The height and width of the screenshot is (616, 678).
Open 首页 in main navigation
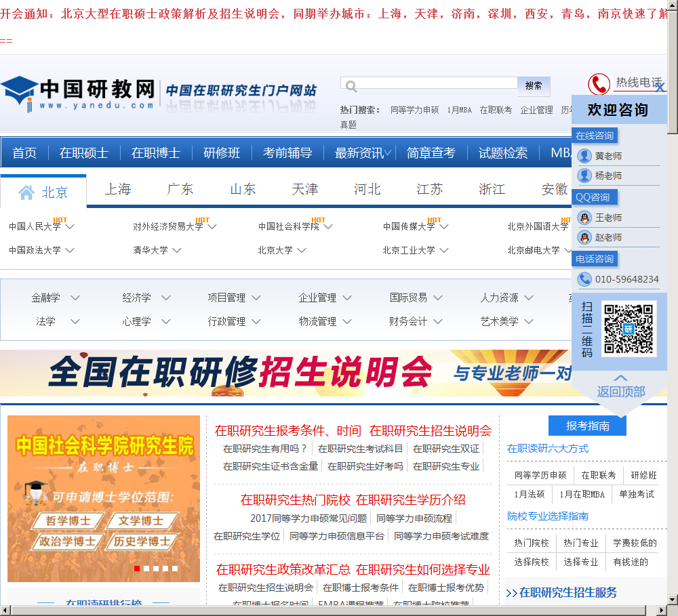24,152
